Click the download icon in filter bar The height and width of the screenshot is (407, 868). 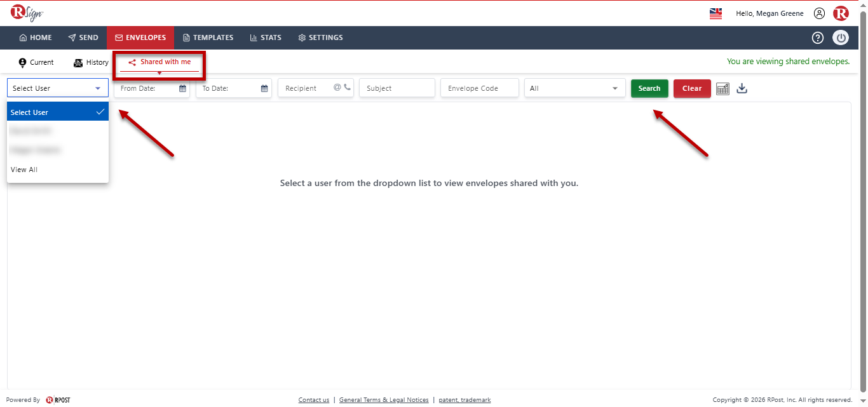tap(742, 88)
